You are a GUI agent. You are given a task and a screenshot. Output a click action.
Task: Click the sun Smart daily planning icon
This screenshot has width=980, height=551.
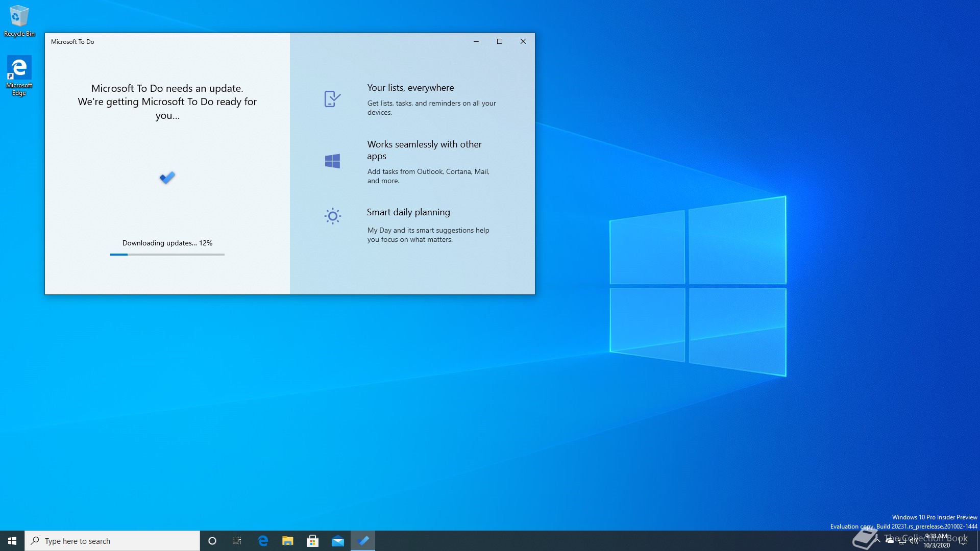[x=332, y=216]
